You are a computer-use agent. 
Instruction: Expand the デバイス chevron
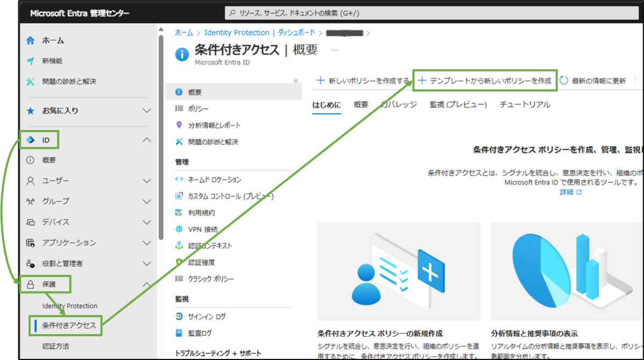pos(147,222)
